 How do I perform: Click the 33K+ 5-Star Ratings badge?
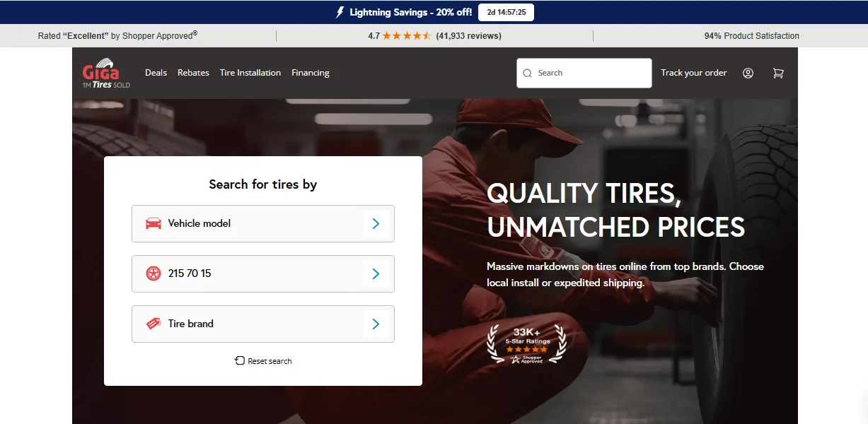coord(527,344)
